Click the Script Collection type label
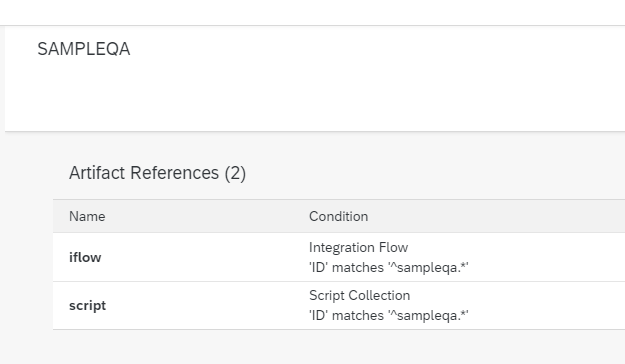The image size is (625, 364). click(x=359, y=295)
